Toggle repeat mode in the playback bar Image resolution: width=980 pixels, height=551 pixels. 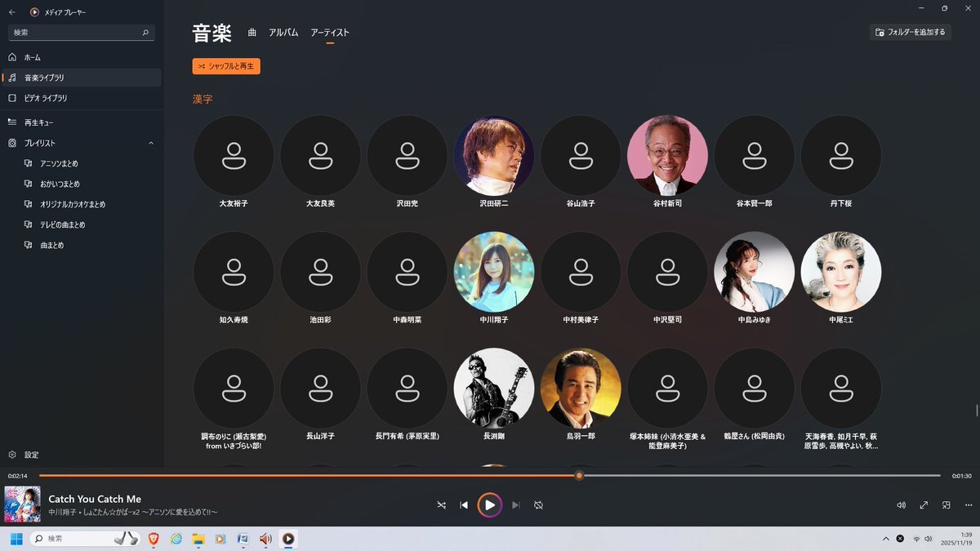click(538, 505)
